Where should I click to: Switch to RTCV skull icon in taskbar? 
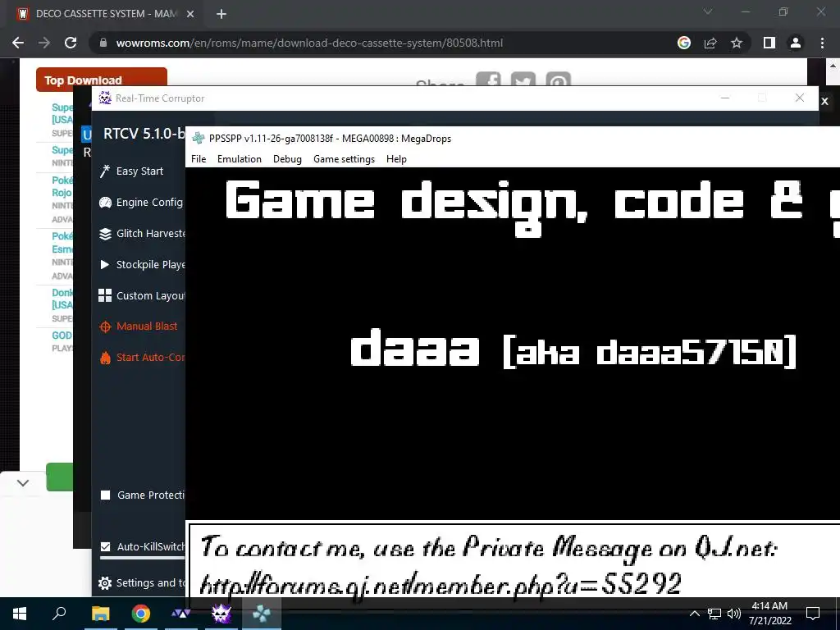point(221,614)
